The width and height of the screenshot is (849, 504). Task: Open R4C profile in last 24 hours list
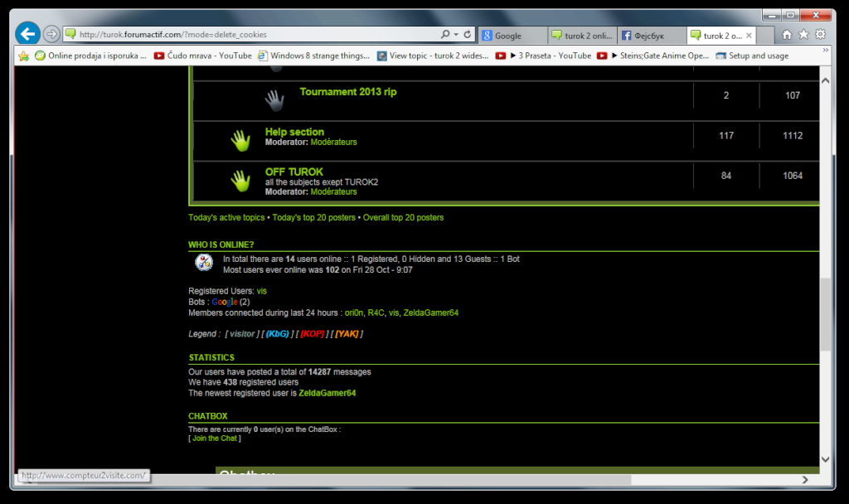click(x=376, y=313)
